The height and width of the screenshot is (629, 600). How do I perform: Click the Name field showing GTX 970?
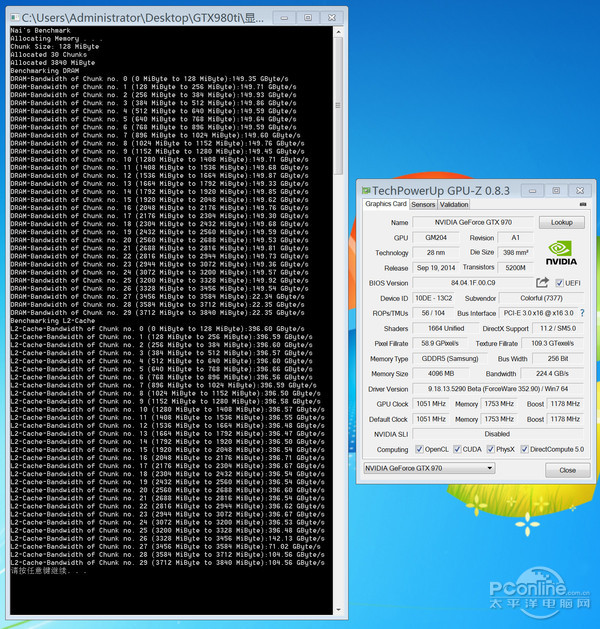point(473,222)
